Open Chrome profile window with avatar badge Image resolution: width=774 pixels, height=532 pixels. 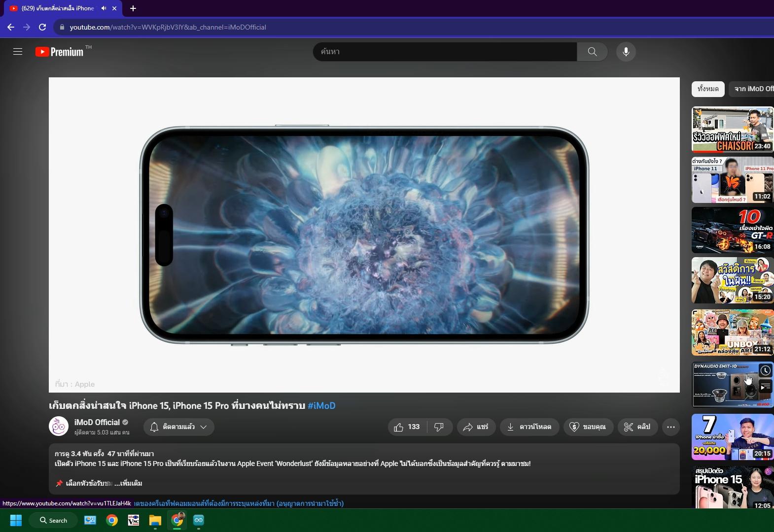coord(177,520)
